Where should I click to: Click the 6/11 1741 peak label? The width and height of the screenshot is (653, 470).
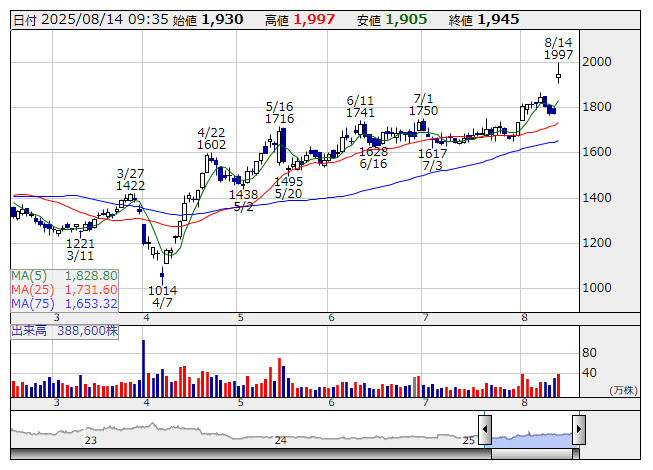[360, 107]
